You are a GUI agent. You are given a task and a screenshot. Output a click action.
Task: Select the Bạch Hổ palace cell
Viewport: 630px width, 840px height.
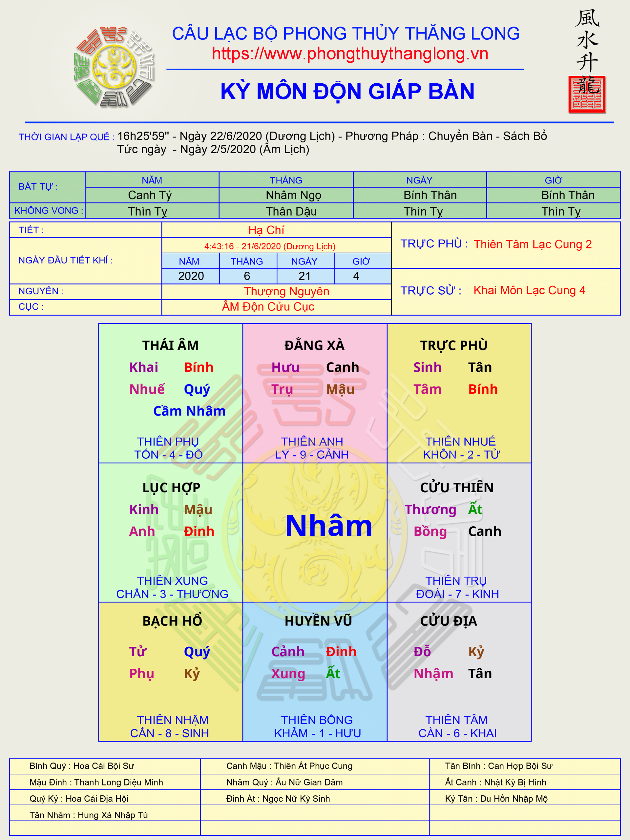(171, 671)
